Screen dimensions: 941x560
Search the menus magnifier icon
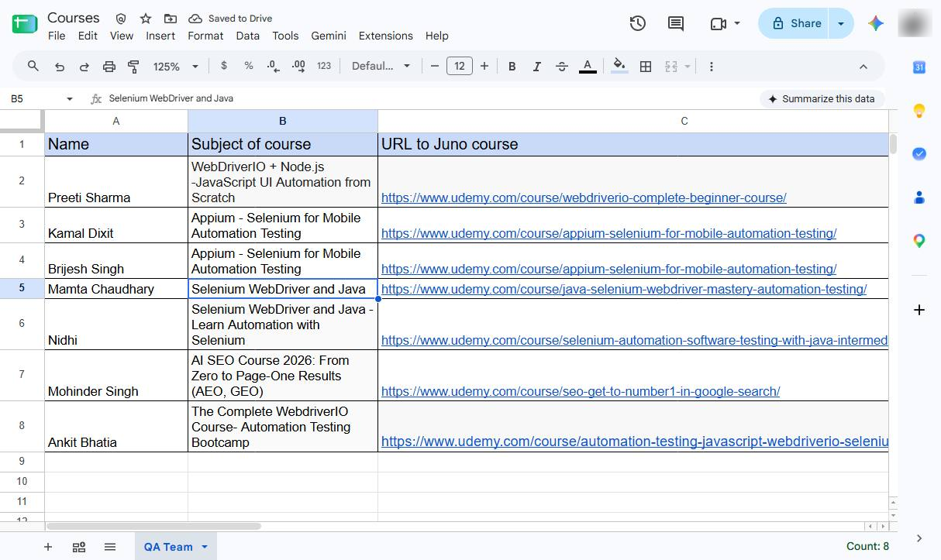point(33,67)
